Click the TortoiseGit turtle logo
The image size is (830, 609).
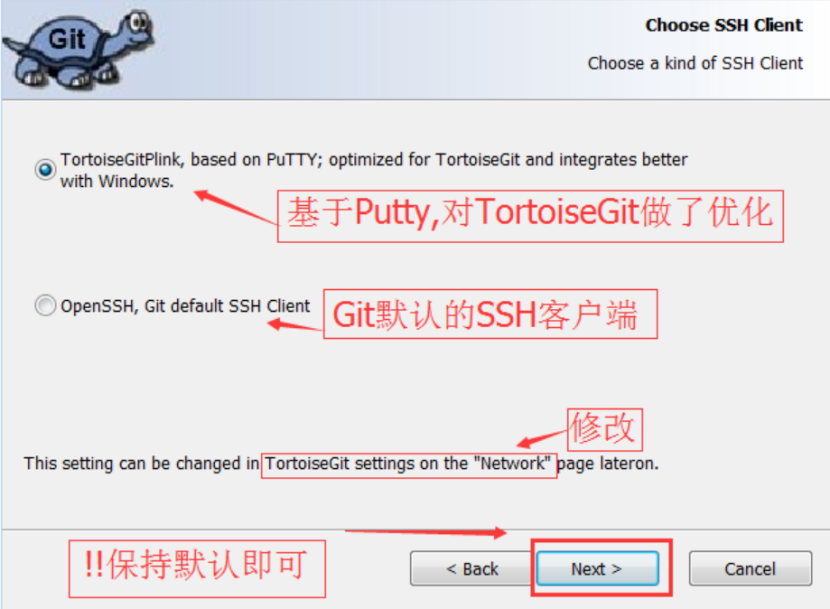(78, 50)
